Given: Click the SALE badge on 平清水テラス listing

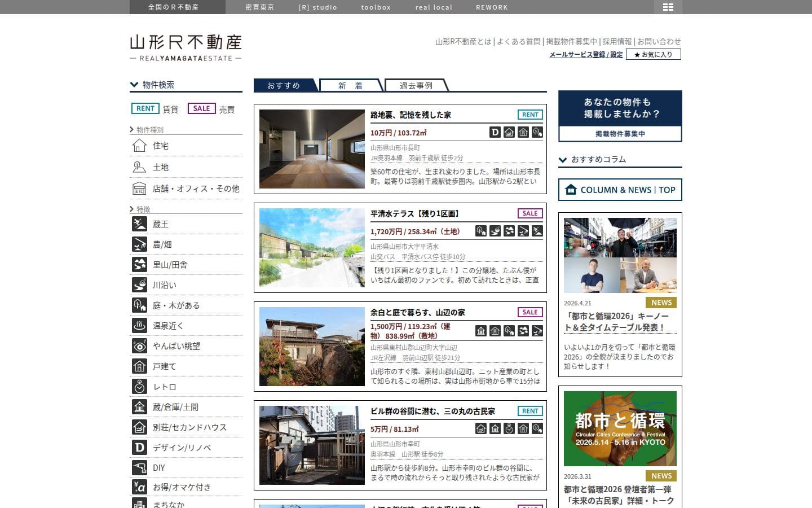Looking at the screenshot, I should point(530,213).
